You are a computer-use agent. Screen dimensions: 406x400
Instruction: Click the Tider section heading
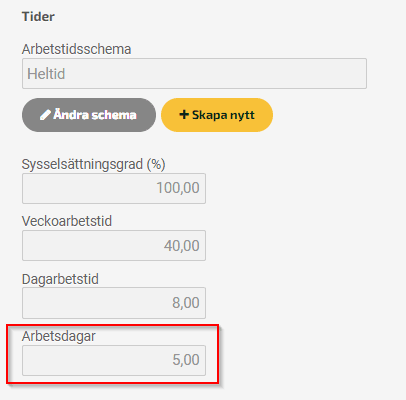[38, 16]
